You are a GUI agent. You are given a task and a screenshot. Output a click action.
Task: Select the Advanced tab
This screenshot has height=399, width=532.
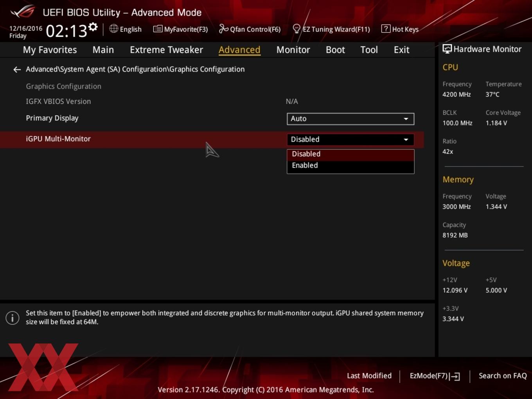[239, 50]
